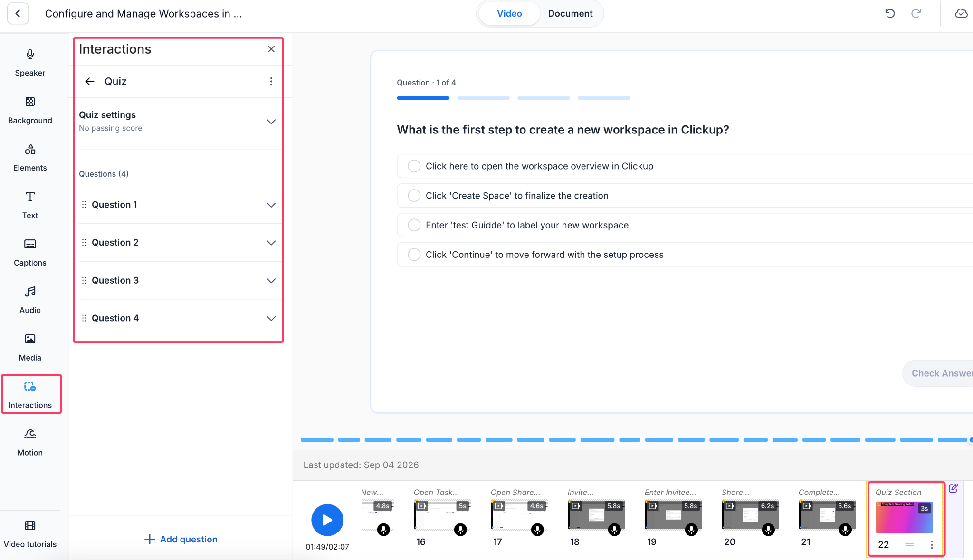Viewport: 973px width, 560px height.
Task: Click the 'Last updated: Sep 04 2026' text
Action: [361, 465]
